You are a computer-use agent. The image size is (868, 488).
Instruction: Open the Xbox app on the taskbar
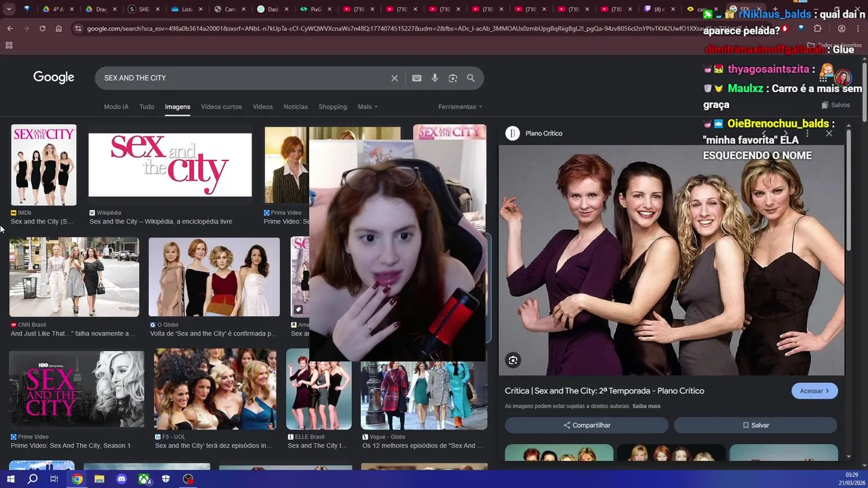[144, 479]
